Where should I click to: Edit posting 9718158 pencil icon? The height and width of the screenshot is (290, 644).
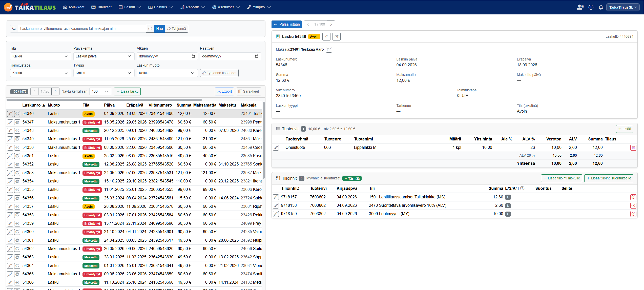pos(276,205)
